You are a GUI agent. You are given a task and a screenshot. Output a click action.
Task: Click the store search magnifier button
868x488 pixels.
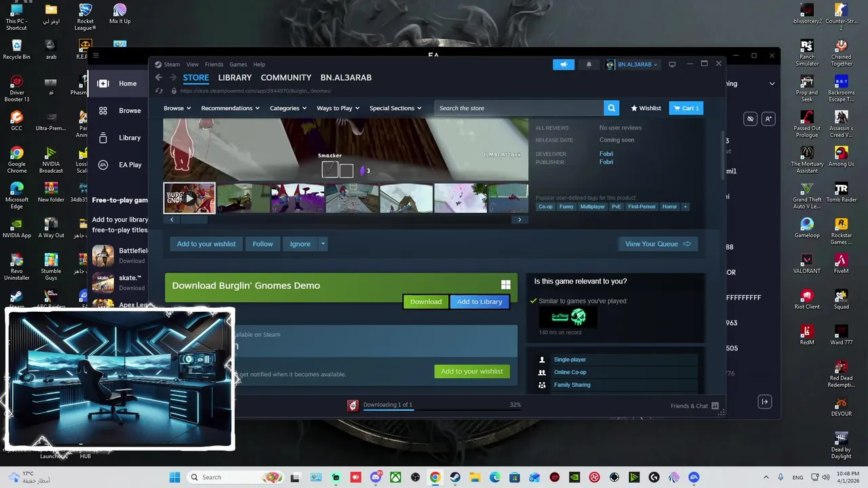tap(612, 108)
